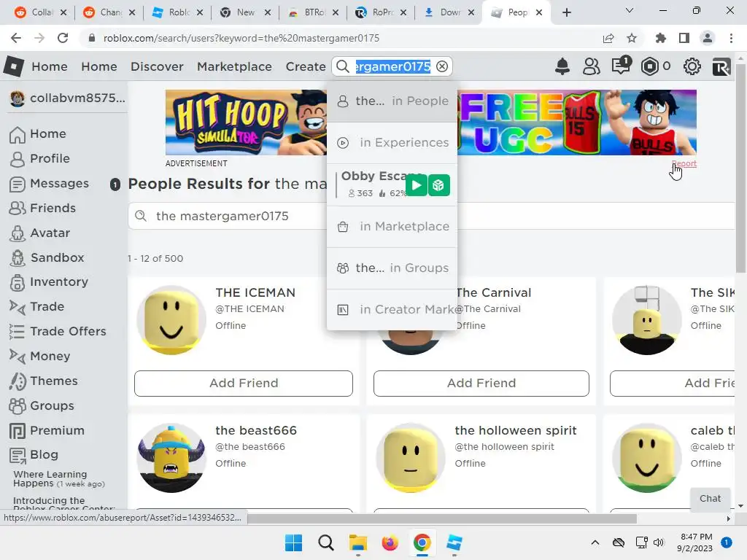Open Home in the left sidebar

click(38, 134)
